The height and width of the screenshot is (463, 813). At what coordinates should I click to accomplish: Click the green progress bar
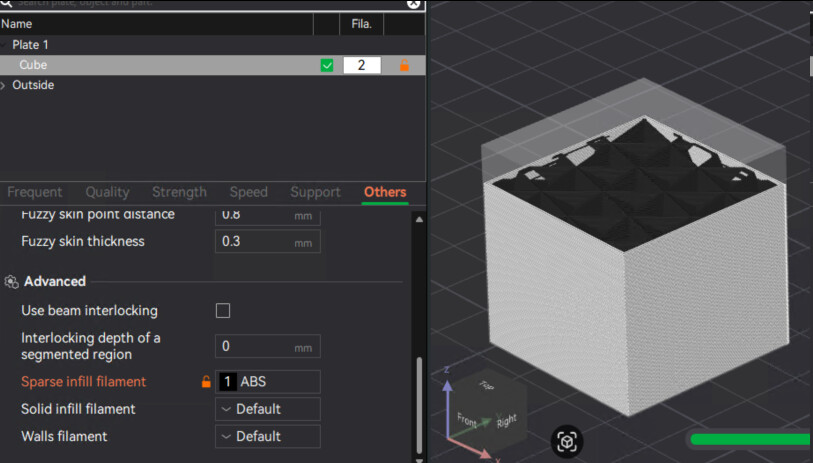tap(751, 439)
